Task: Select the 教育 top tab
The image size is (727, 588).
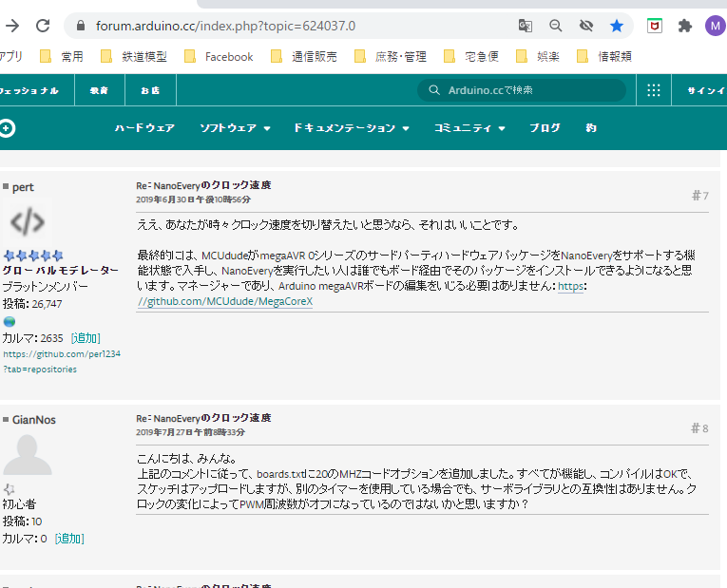Action: (x=99, y=90)
